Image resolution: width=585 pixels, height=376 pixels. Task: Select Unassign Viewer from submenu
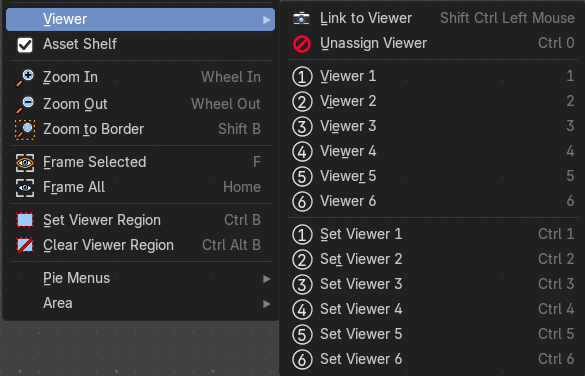point(432,43)
